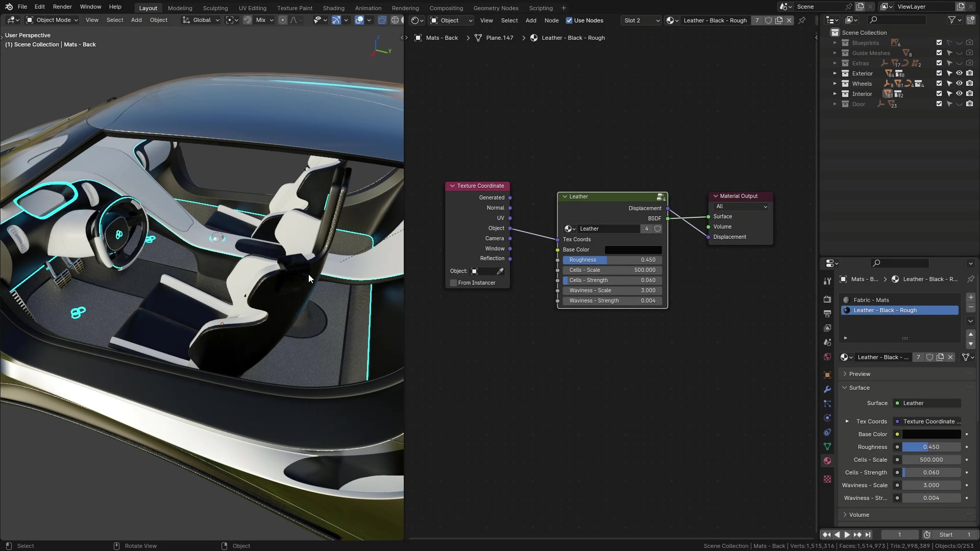Open the Tool properties tab
This screenshot has height=551, width=980.
pos(827,281)
